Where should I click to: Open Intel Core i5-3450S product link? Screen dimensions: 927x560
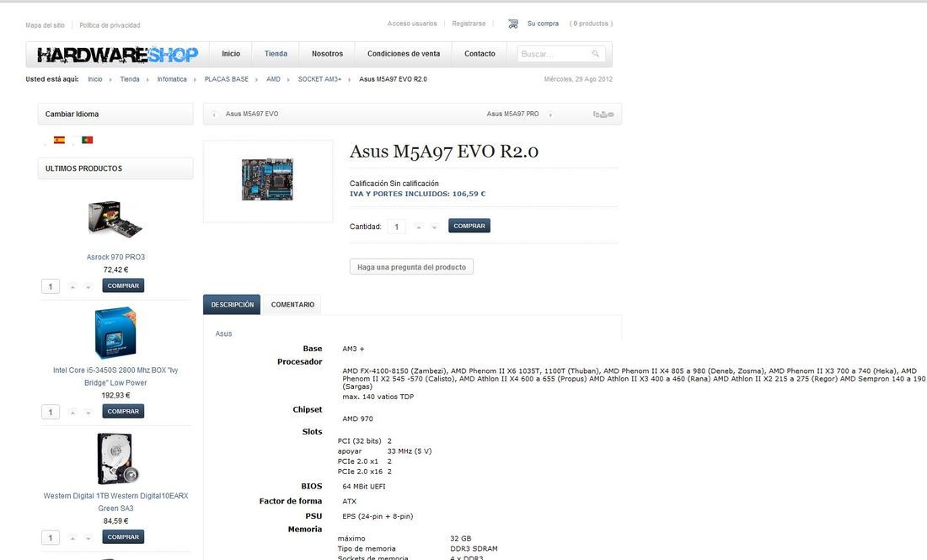116,376
